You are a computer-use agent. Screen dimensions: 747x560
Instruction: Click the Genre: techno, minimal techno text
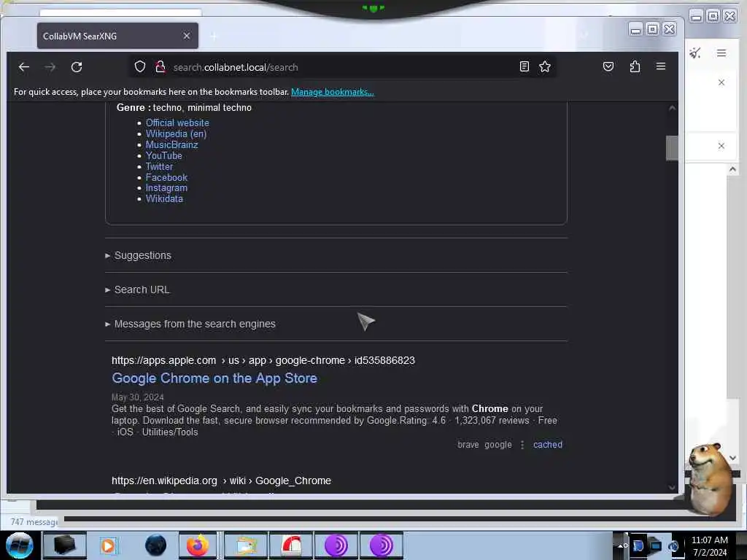(184, 108)
